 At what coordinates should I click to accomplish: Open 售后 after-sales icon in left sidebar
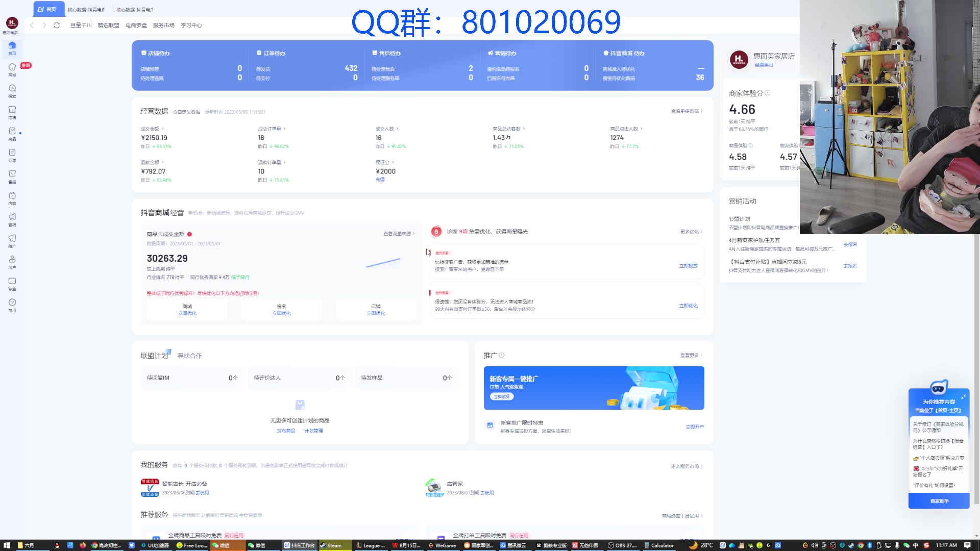click(12, 177)
